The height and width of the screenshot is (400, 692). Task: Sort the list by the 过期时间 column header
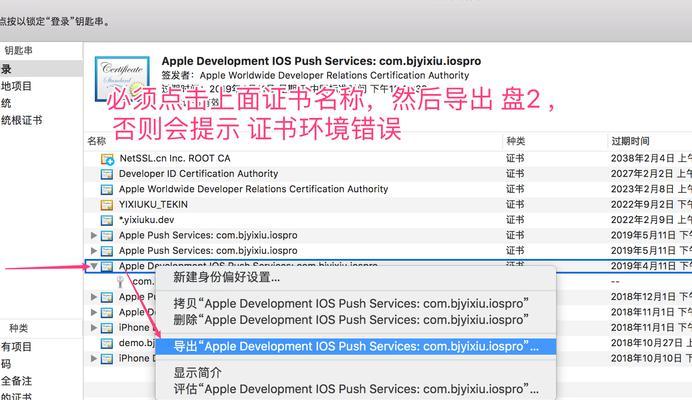(630, 141)
